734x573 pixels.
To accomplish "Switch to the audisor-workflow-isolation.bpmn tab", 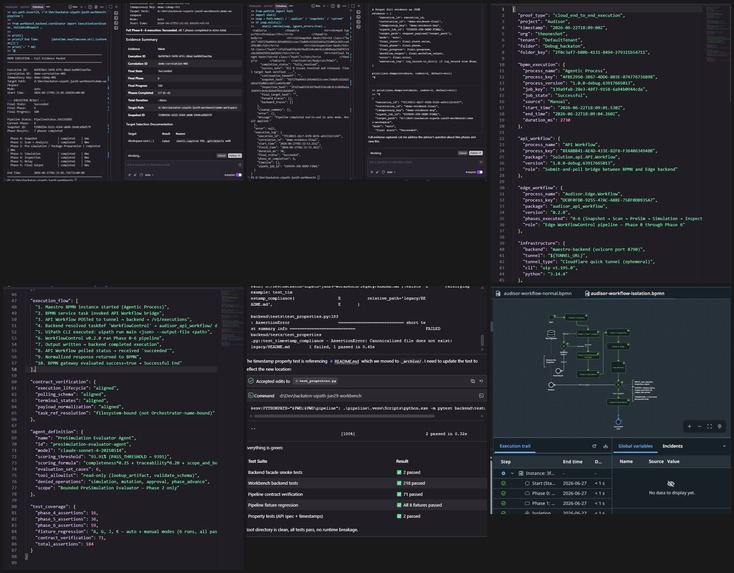I will click(x=627, y=294).
